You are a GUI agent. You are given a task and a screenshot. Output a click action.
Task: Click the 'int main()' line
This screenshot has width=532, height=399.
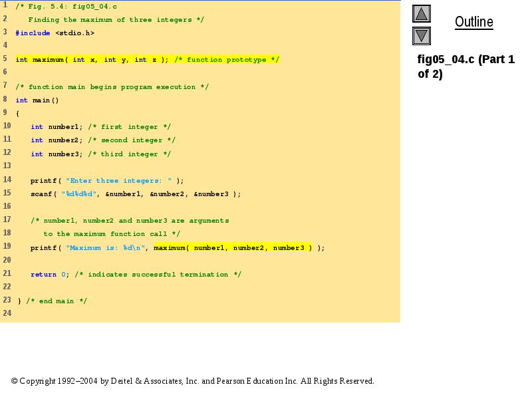click(x=37, y=100)
